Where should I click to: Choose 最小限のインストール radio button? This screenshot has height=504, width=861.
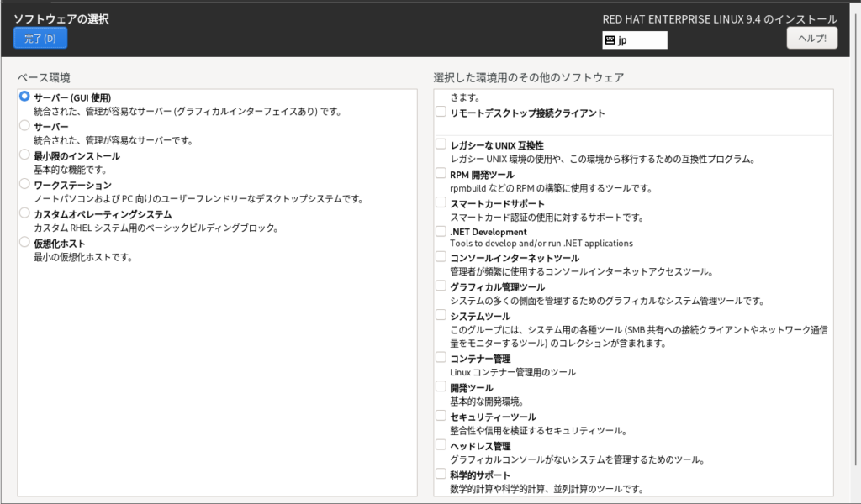(24, 155)
